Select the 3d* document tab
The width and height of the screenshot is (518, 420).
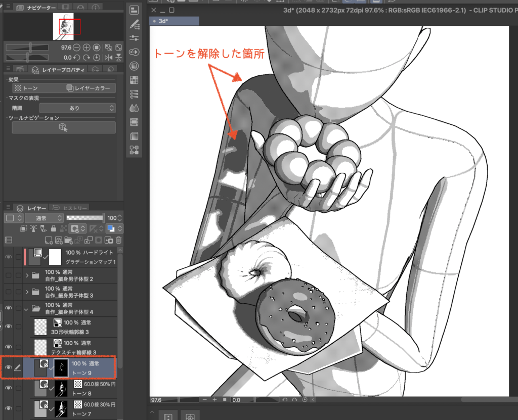[x=174, y=21]
